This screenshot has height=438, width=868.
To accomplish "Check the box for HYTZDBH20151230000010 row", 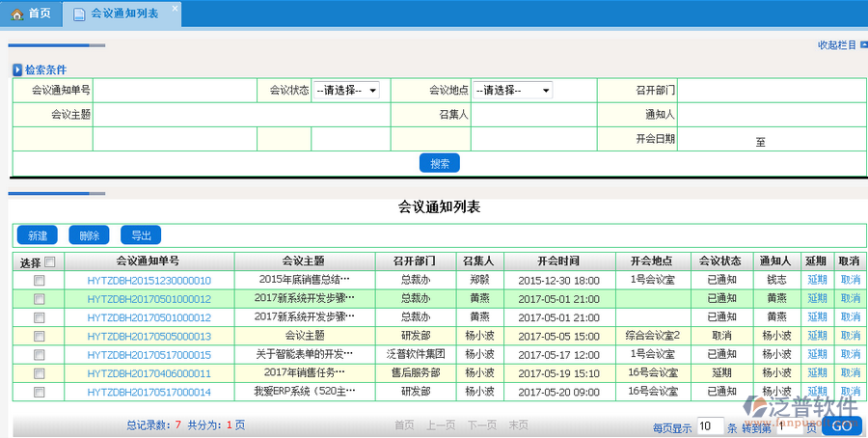I will (40, 280).
